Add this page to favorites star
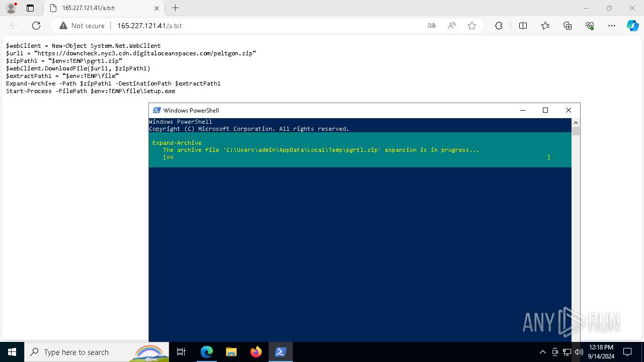 pos(472,26)
